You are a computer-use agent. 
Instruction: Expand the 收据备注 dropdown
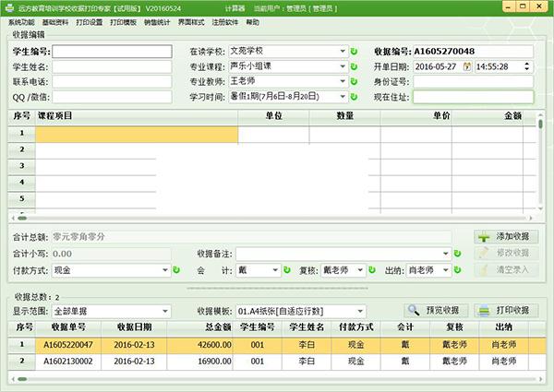446,254
